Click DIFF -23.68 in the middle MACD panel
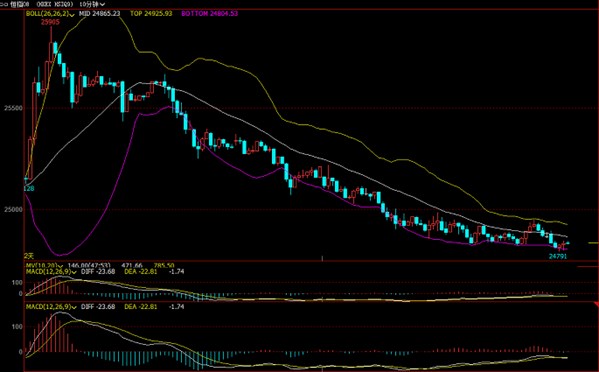The width and height of the screenshot is (599, 372). coord(98,272)
